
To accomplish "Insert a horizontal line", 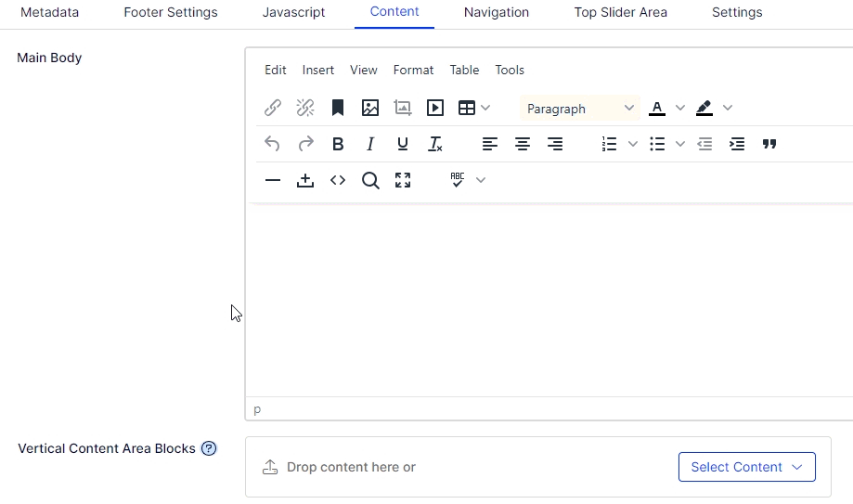I will [x=273, y=180].
